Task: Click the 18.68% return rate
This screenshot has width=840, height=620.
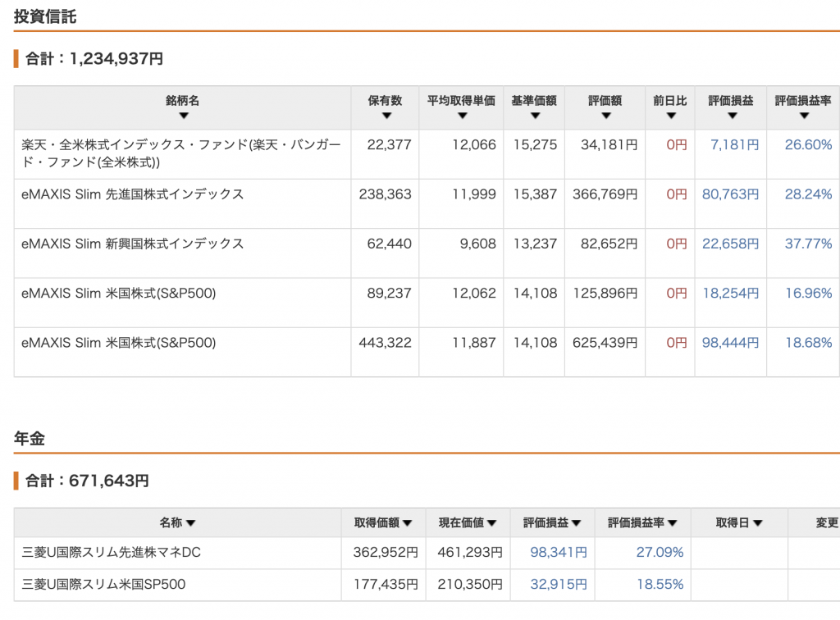Action: click(809, 343)
